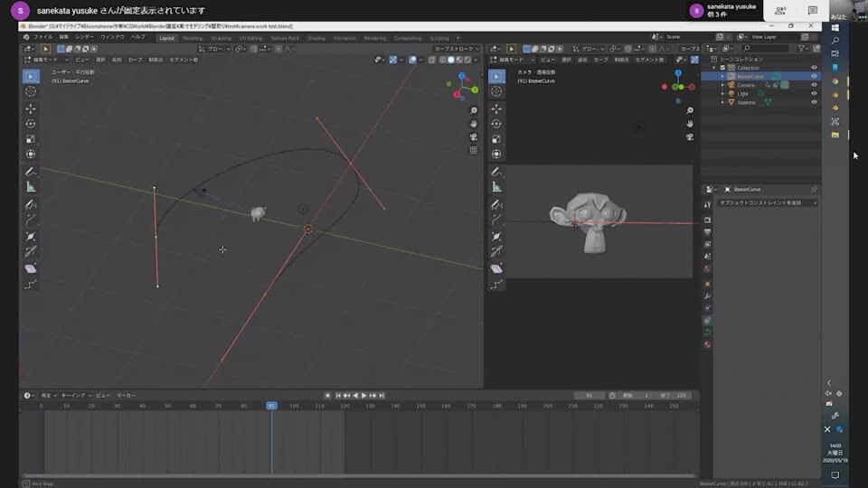Screen dimensions: 868x488
Task: Click the camera view icon in left viewport
Action: (474, 137)
